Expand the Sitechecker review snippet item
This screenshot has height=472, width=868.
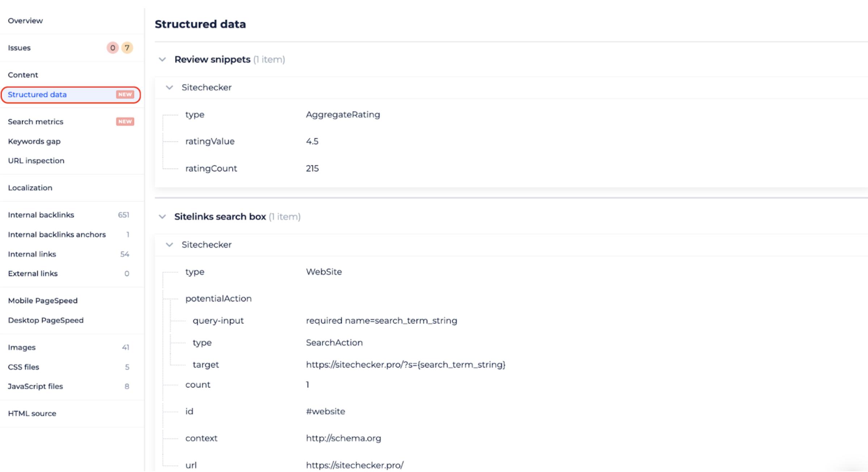click(169, 87)
